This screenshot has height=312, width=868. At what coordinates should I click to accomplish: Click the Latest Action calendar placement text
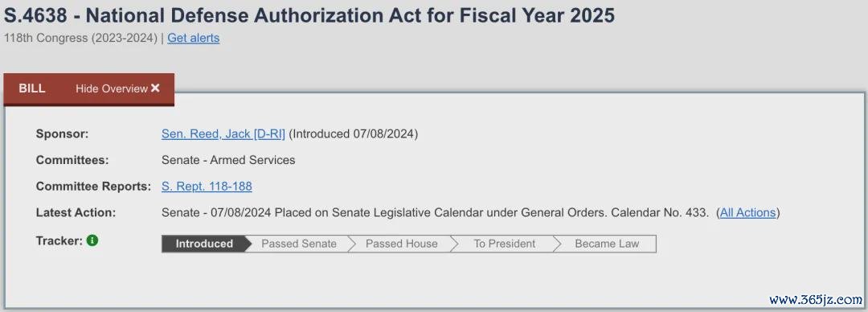(x=435, y=213)
